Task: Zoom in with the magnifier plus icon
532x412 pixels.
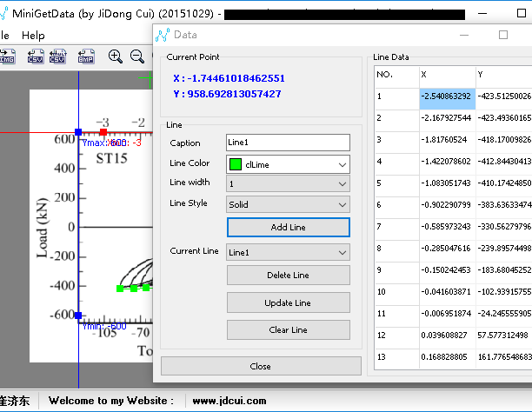Action: 116,57
